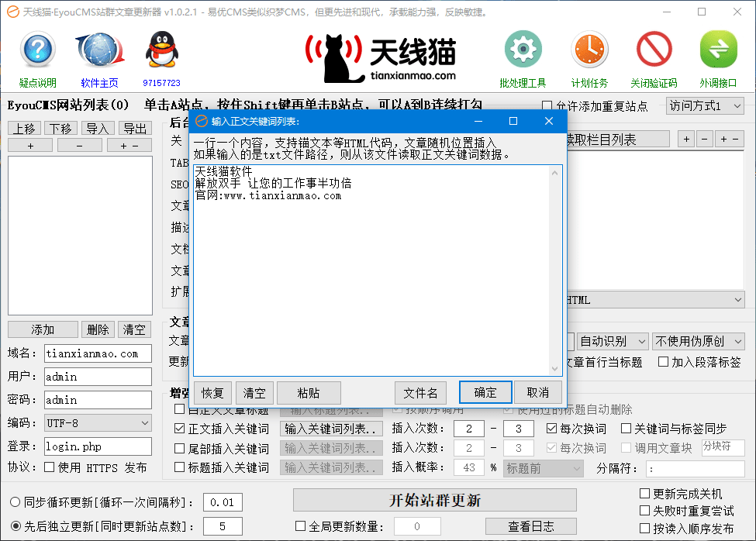Click 上移 button for site list
The image size is (756, 541).
pos(25,128)
